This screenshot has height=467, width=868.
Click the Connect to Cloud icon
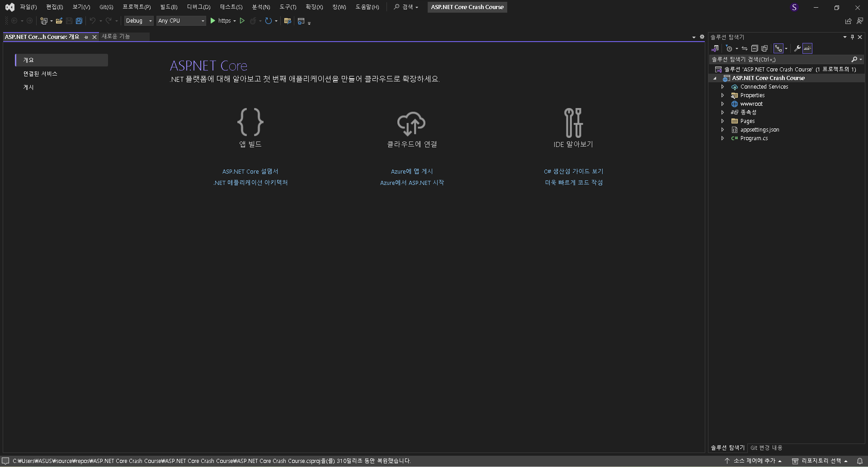click(x=411, y=123)
